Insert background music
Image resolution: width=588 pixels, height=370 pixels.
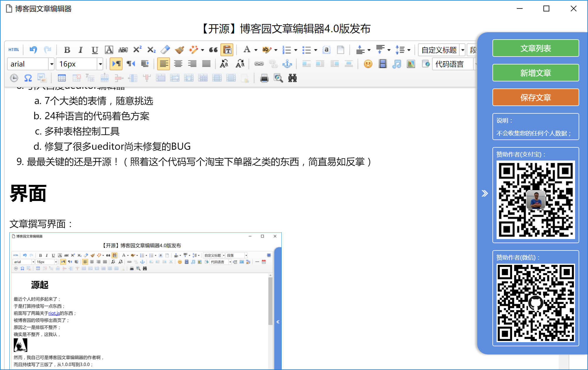(397, 64)
